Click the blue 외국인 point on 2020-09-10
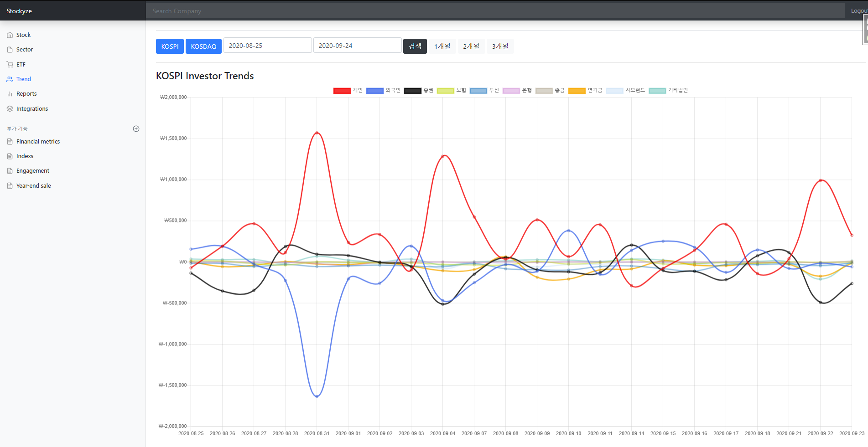 (569, 231)
